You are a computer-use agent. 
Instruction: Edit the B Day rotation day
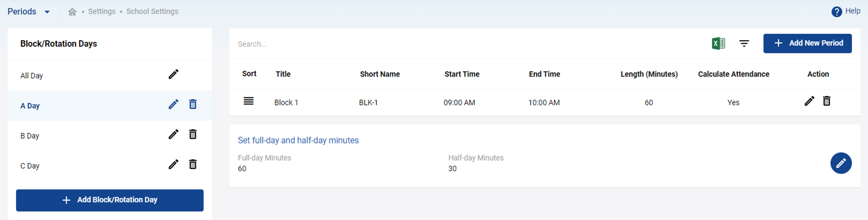(x=173, y=134)
